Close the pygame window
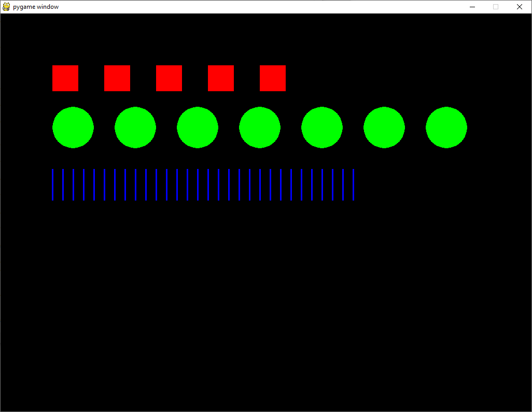This screenshot has height=412, width=532. (520, 7)
